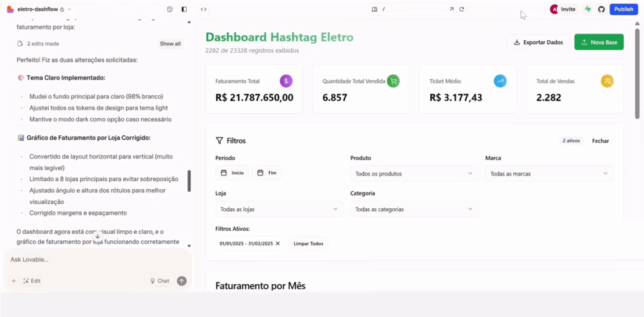Click the device preview icon in URL bar
Viewport: 644px width, 317px height.
tap(374, 9)
